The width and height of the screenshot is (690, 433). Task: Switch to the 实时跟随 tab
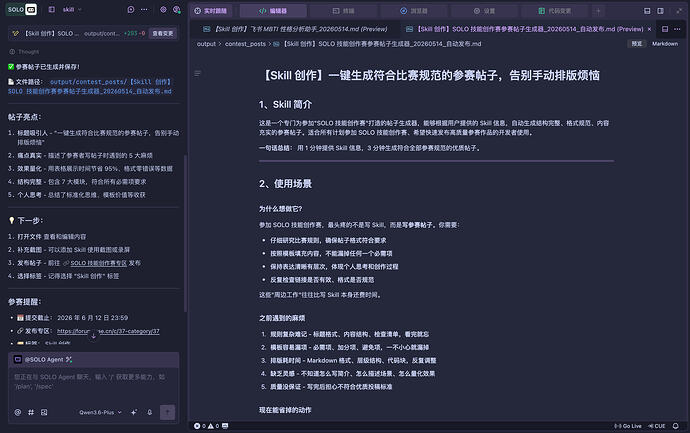pyautogui.click(x=211, y=11)
